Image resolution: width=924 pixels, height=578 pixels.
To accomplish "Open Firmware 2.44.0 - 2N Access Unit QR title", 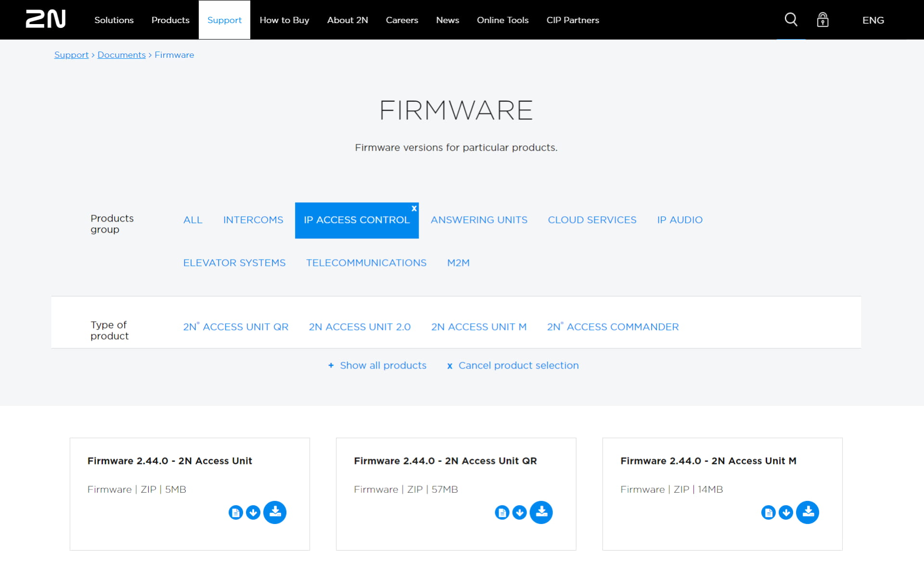I will [445, 460].
